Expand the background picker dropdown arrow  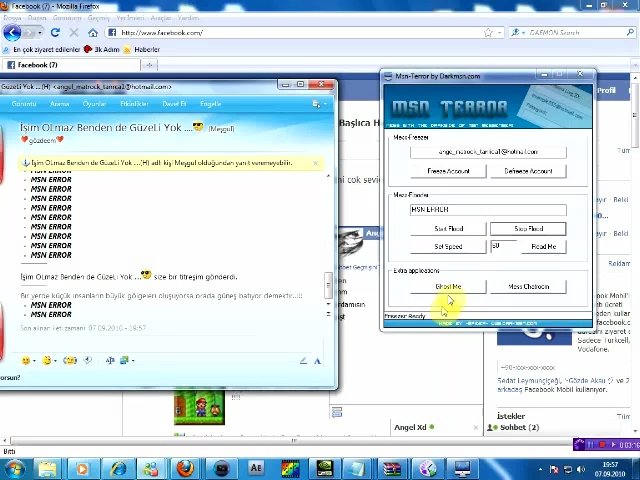[133, 361]
